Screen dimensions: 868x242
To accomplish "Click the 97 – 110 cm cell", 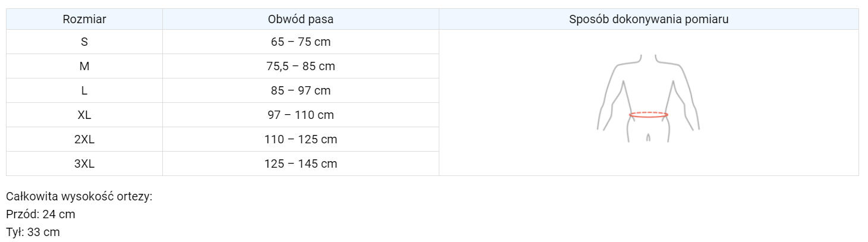I will [x=301, y=115].
